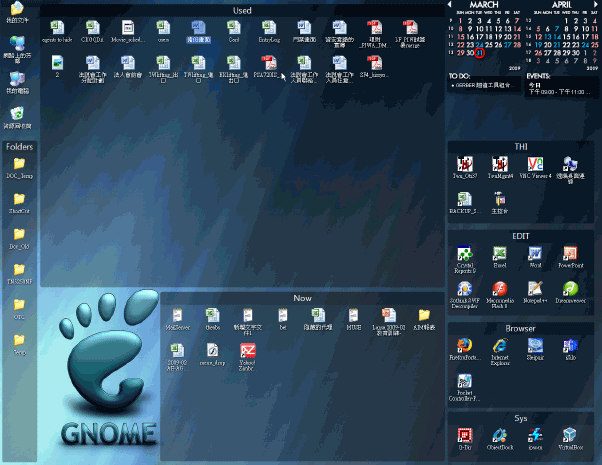The width and height of the screenshot is (602, 465).
Task: Launch the Excel shortcut in EDIT
Action: coord(499,257)
